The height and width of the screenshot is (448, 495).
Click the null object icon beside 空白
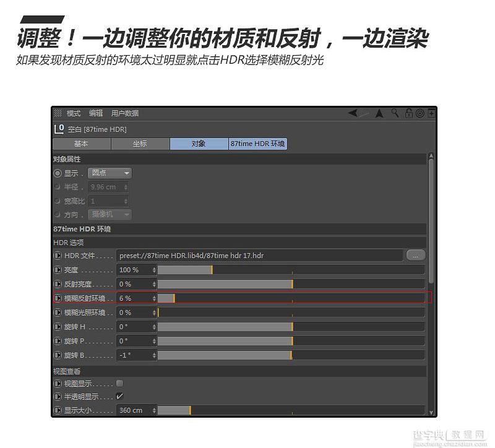tap(59, 129)
